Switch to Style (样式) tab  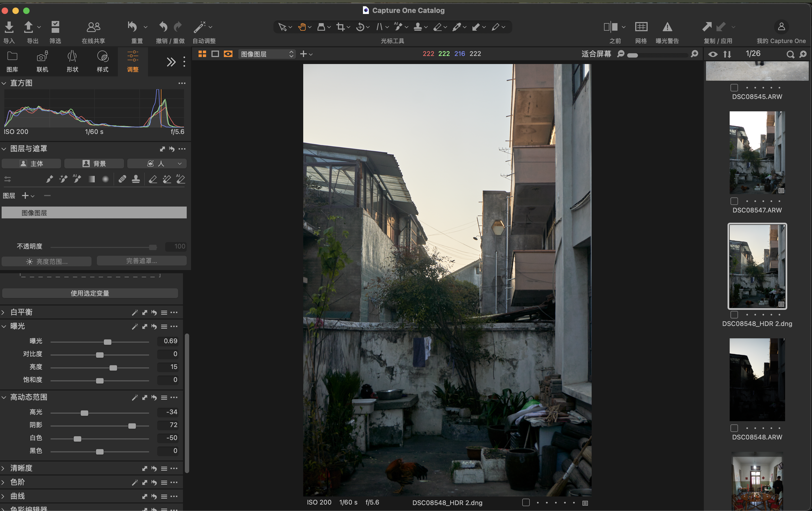point(103,62)
